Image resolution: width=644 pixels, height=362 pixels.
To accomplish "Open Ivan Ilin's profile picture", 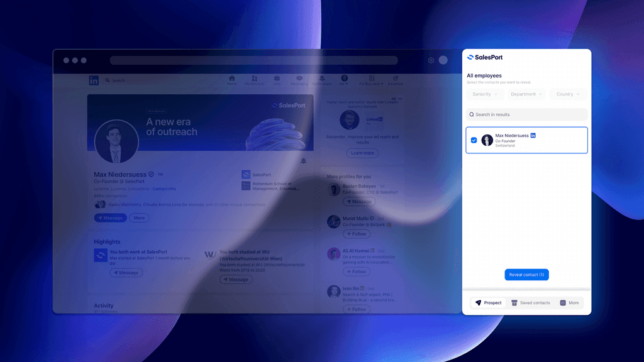I will click(x=333, y=292).
